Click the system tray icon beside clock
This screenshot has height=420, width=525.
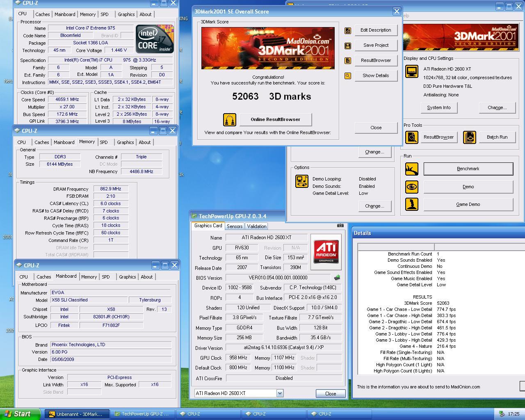[x=502, y=414]
